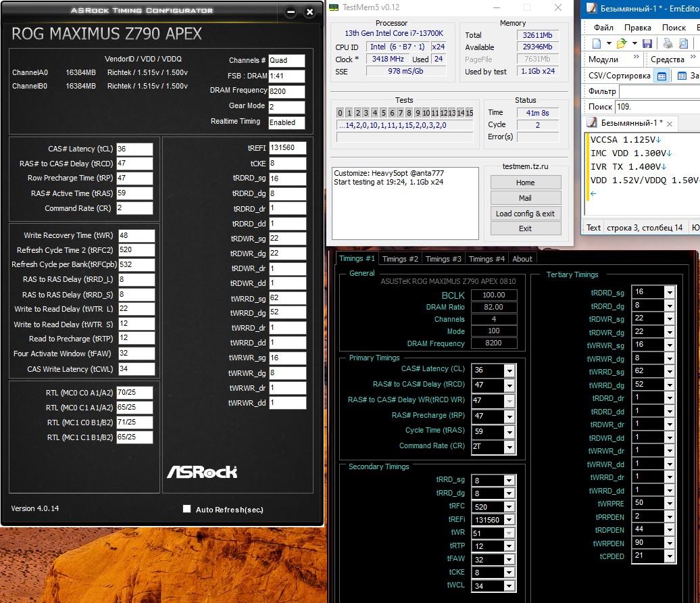Open the tCPDED dropdown in Tertiary Timings
This screenshot has width=700, height=603.
669,556
